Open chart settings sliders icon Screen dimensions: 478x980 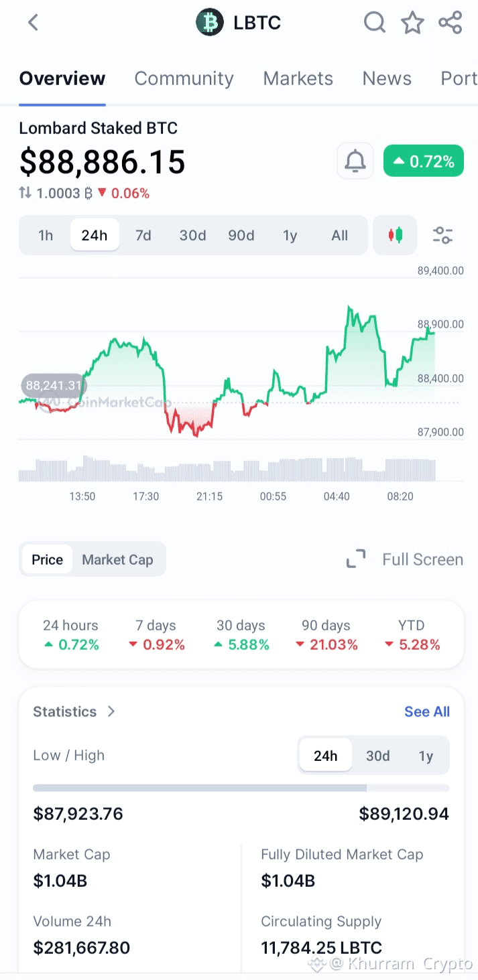point(442,235)
